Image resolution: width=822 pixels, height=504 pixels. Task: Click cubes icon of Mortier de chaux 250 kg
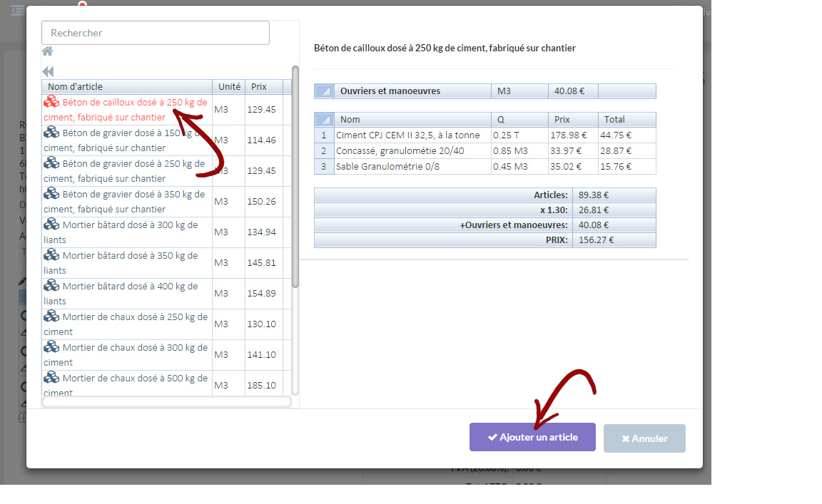pyautogui.click(x=51, y=317)
